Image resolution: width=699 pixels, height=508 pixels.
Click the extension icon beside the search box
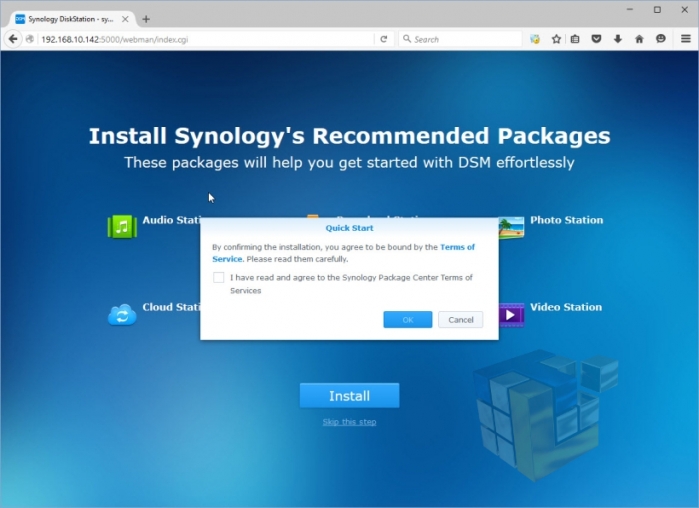535,39
